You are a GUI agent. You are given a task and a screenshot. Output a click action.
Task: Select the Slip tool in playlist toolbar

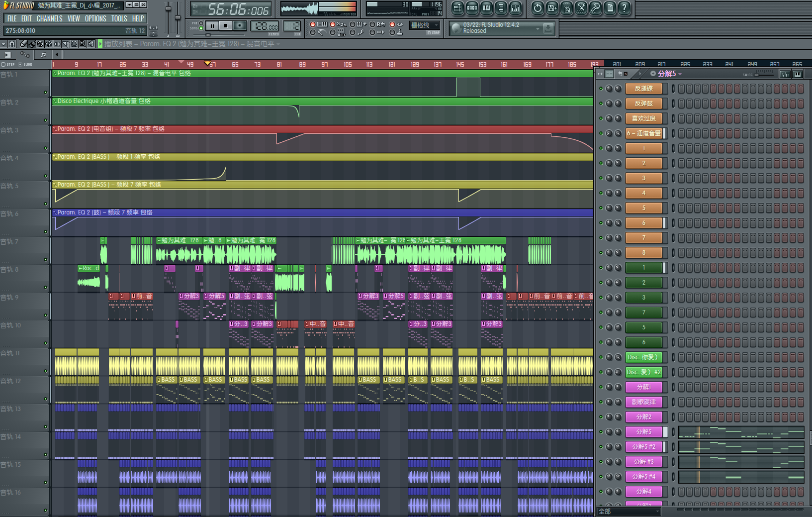tap(57, 44)
